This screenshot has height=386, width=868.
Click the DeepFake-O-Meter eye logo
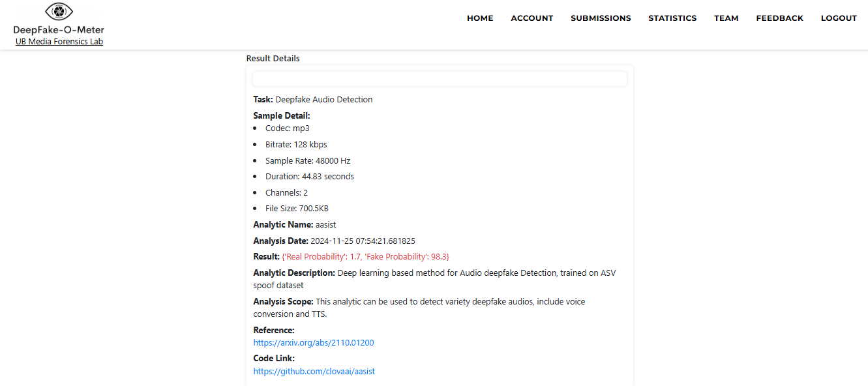pos(59,12)
